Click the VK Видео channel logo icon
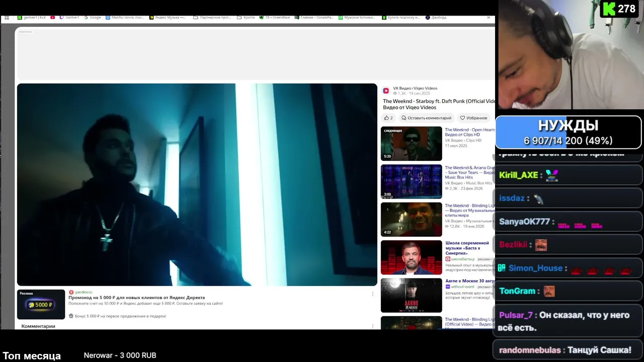 [386, 90]
